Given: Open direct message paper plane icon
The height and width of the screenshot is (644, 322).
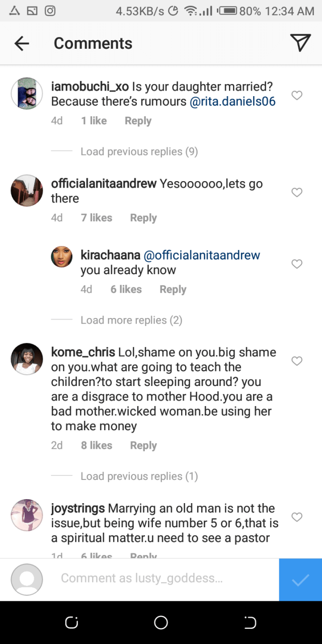Looking at the screenshot, I should coord(300,43).
